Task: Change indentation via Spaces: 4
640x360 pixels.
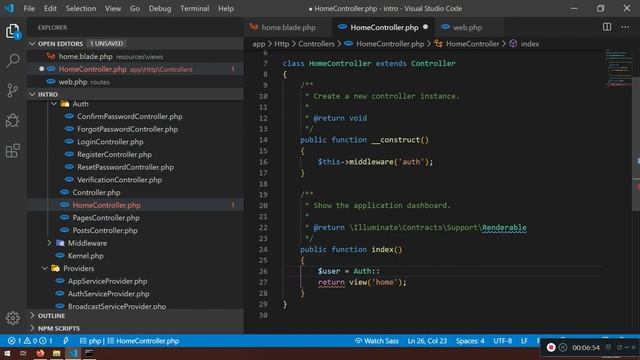Action: pos(470,341)
